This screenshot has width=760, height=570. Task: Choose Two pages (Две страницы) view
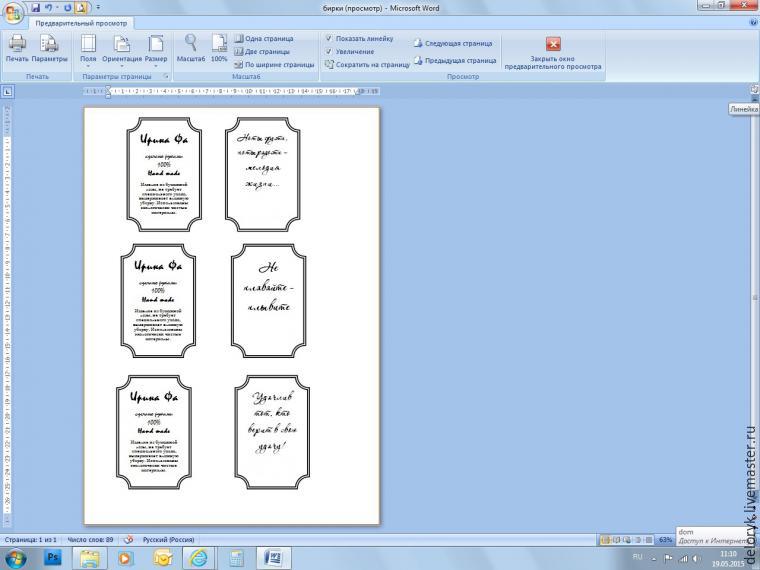click(x=266, y=51)
